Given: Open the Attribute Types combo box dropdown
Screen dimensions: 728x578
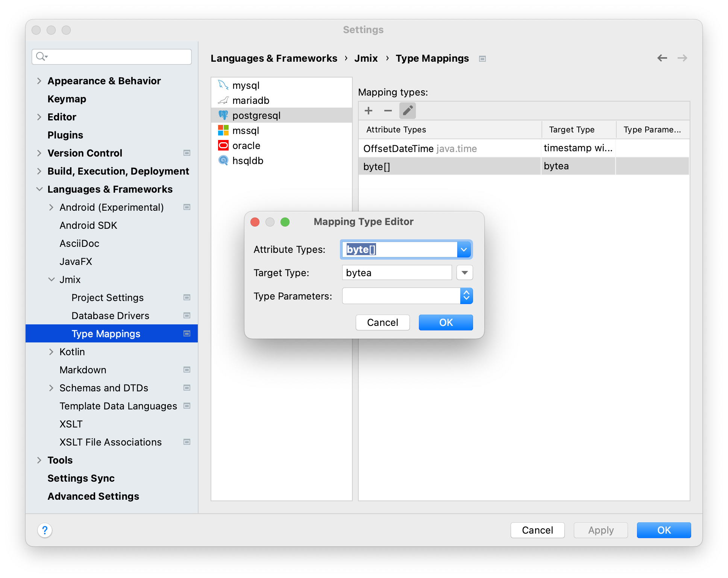Looking at the screenshot, I should pyautogui.click(x=464, y=249).
